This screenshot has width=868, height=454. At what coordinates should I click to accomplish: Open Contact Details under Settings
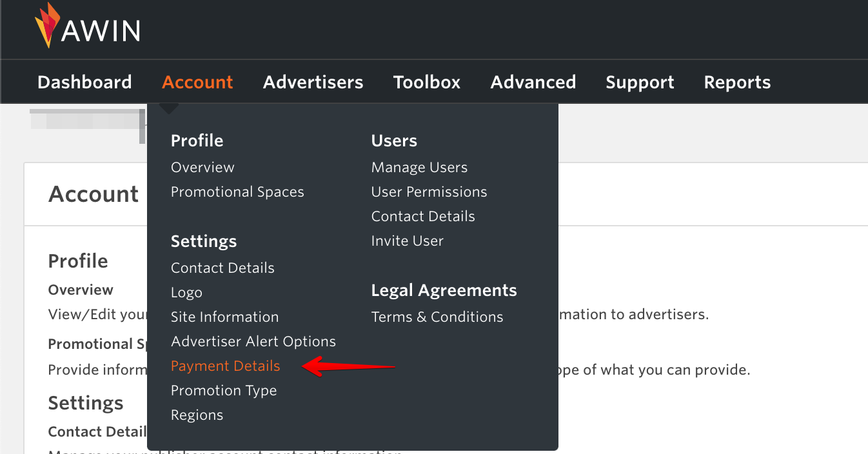(222, 268)
